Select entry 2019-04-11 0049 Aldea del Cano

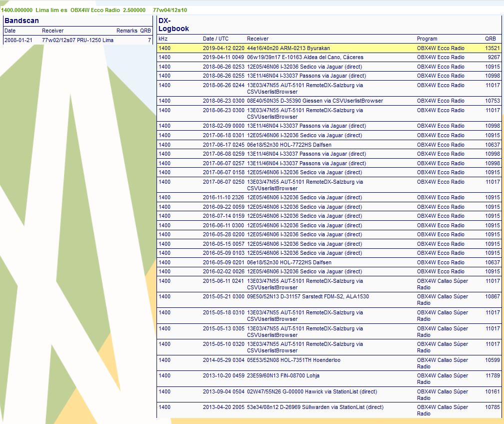pyautogui.click(x=329, y=57)
